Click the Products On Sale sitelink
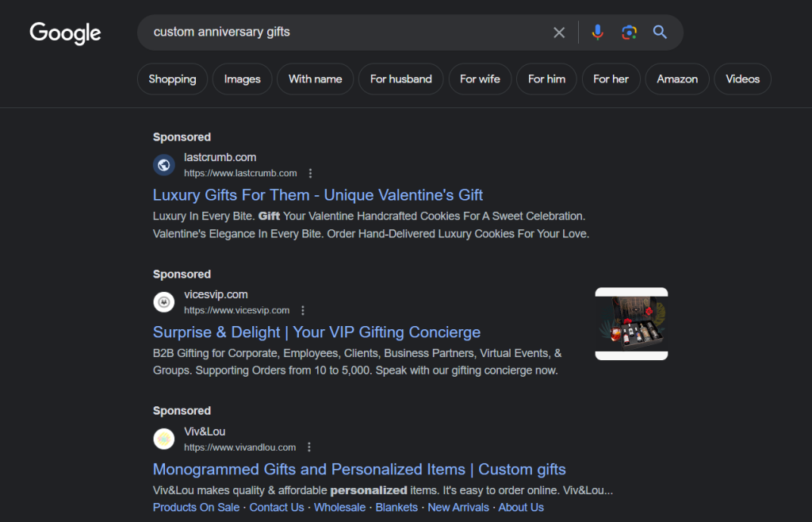 click(196, 507)
